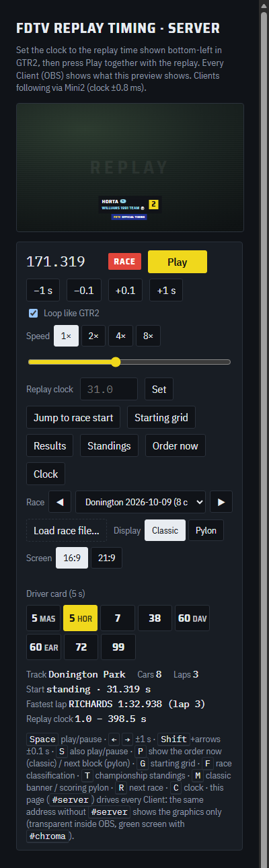Show the Results graphic
This screenshot has width=269, height=868.
coord(50,445)
